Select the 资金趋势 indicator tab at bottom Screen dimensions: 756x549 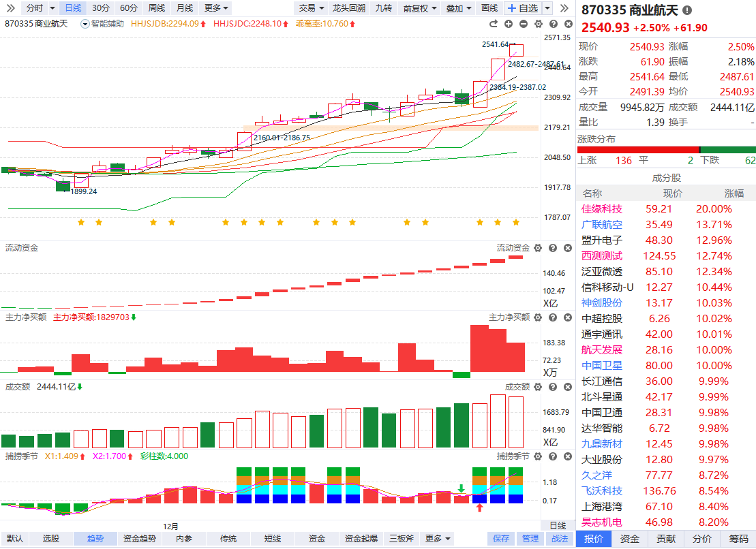click(x=139, y=539)
